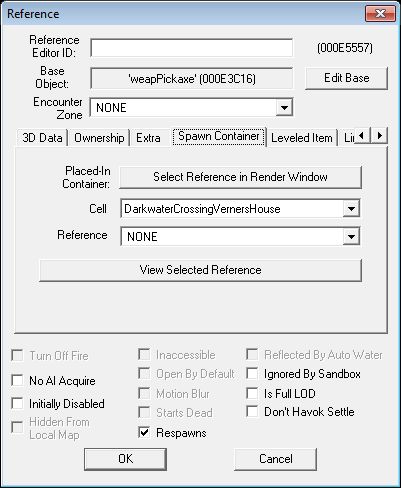Click Select Reference in Render Window
The height and width of the screenshot is (488, 401).
[240, 177]
